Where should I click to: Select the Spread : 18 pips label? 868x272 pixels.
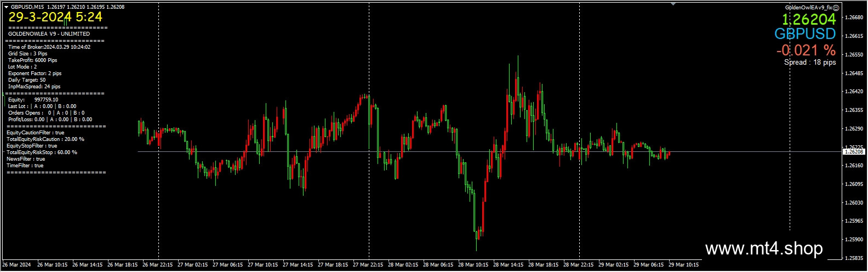point(810,63)
